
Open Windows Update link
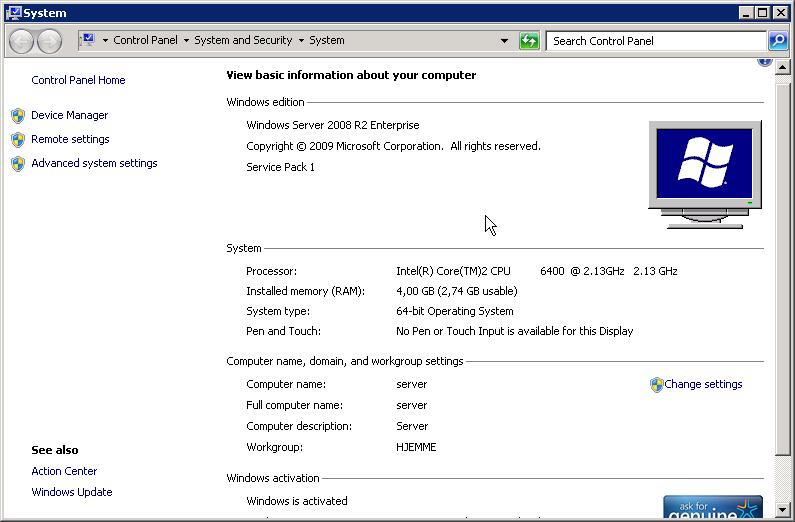(x=71, y=492)
